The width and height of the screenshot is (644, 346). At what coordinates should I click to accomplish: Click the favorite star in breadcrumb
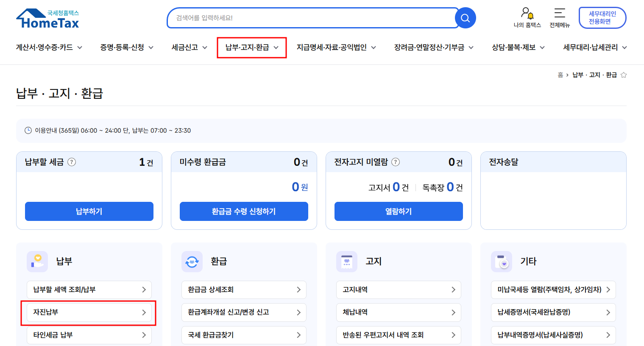click(x=624, y=75)
